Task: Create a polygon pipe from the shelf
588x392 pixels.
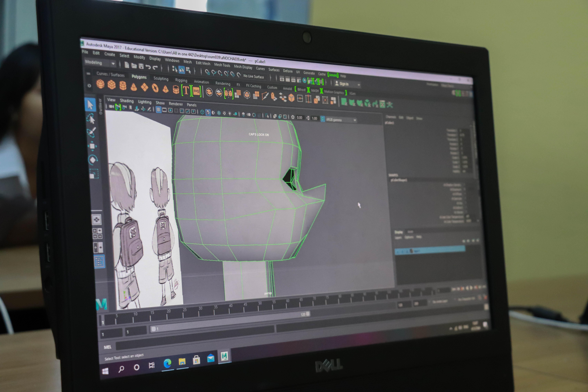Action: click(176, 90)
